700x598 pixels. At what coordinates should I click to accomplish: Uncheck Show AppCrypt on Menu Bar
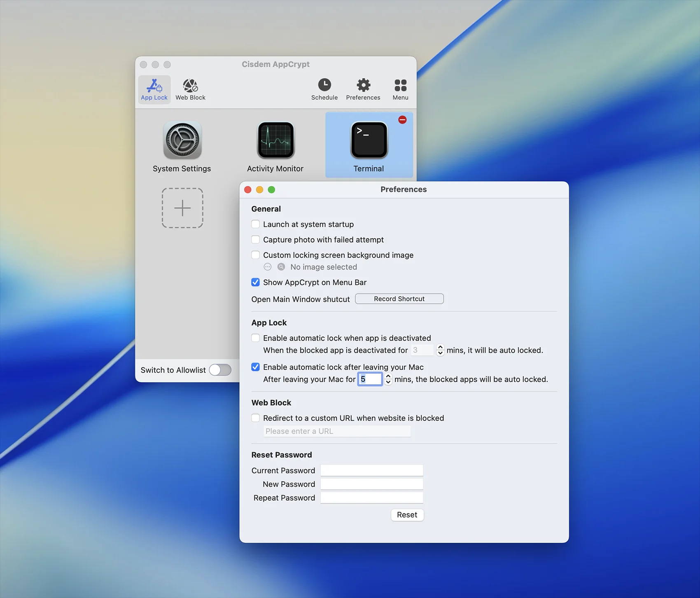256,282
